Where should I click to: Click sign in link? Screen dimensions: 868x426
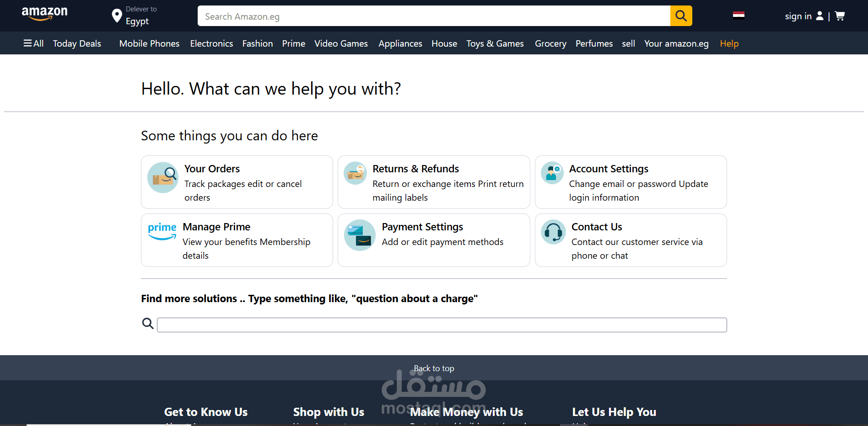[x=798, y=16]
